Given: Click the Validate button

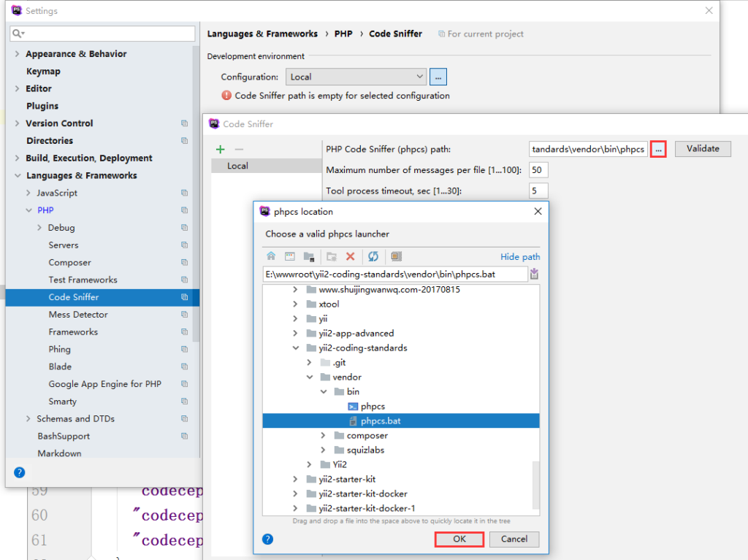Looking at the screenshot, I should pos(702,148).
